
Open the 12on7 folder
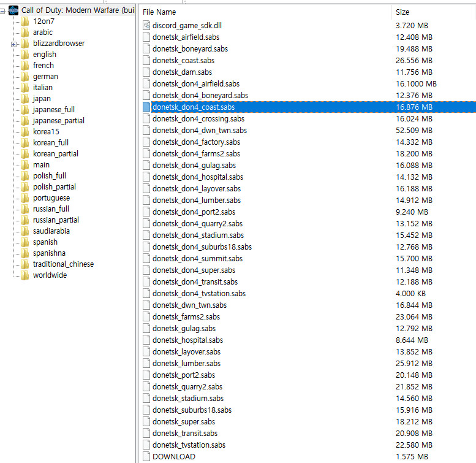coord(43,21)
